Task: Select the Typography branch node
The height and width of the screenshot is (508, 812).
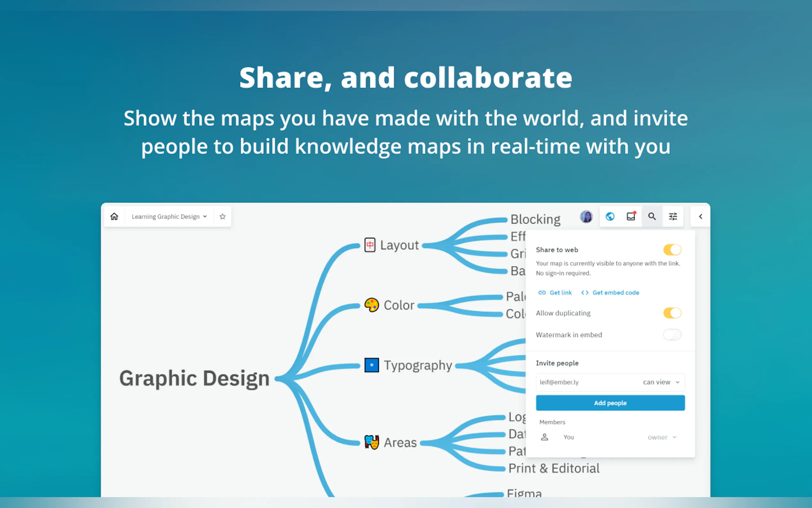Action: pos(418,365)
